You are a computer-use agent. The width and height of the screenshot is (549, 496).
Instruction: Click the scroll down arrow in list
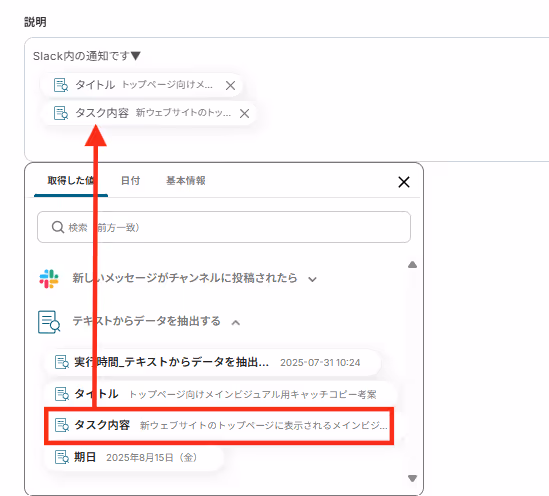point(412,478)
